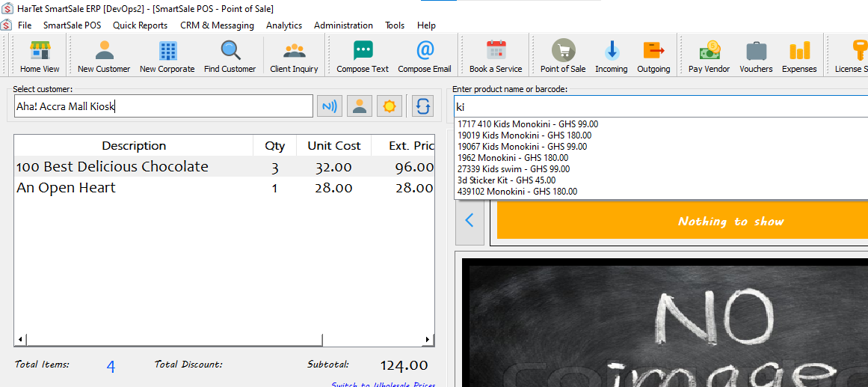The height and width of the screenshot is (387, 868).
Task: Click the NFC card scan button
Action: [x=329, y=106]
